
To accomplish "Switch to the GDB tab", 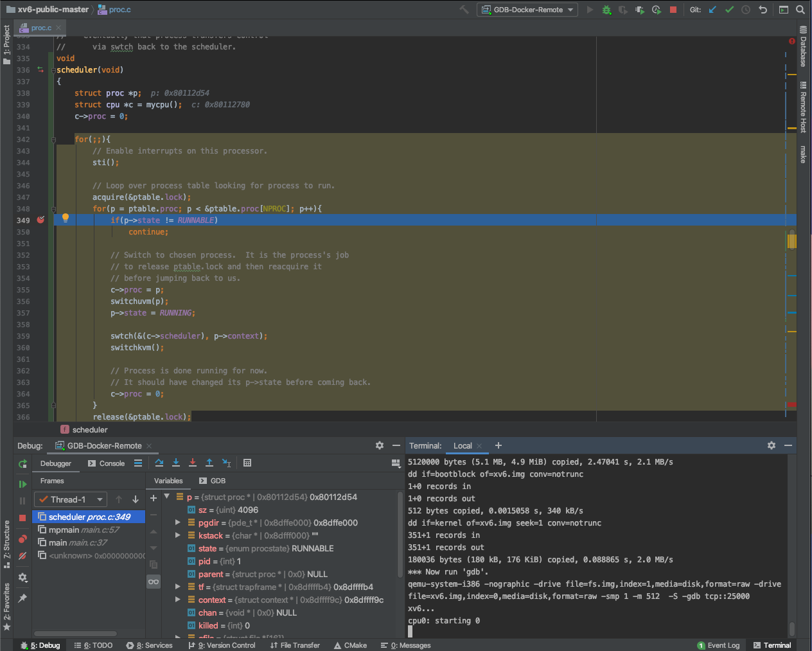I will click(211, 480).
